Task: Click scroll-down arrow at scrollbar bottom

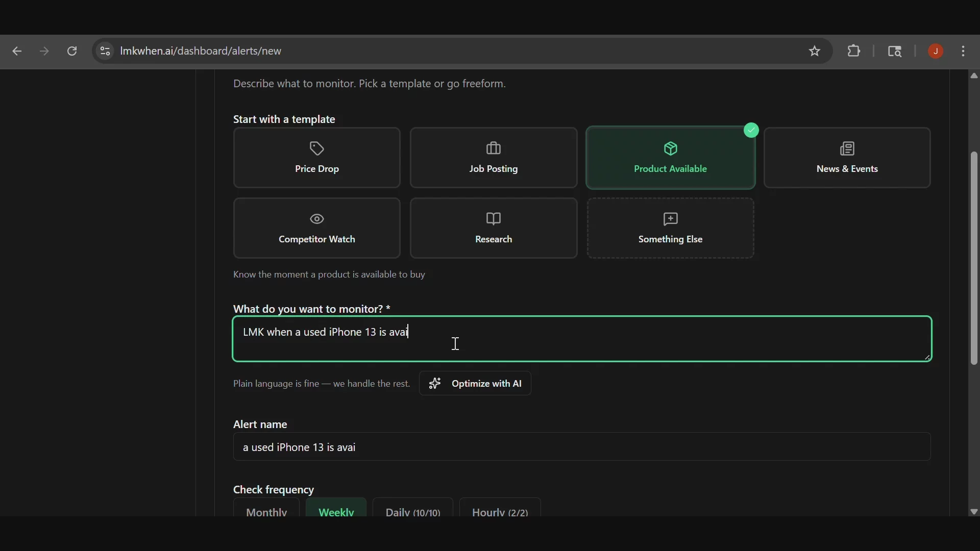Action: pos(974,512)
